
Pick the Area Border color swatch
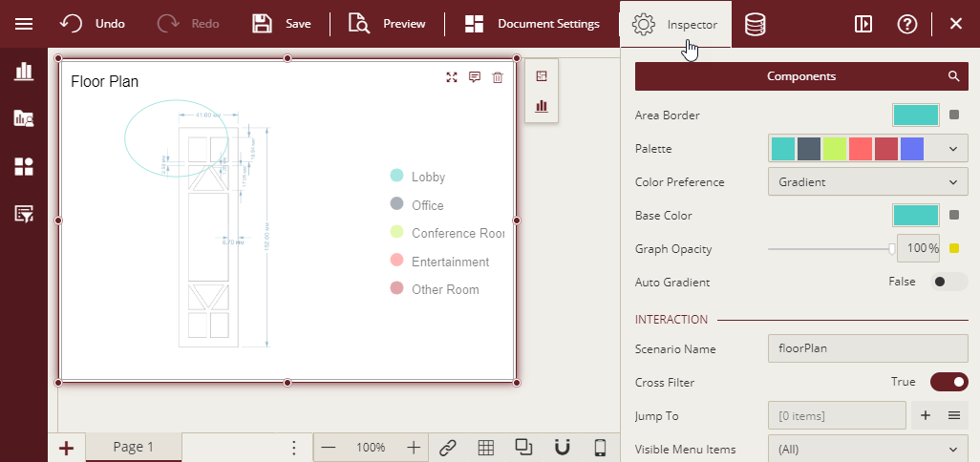click(x=916, y=115)
